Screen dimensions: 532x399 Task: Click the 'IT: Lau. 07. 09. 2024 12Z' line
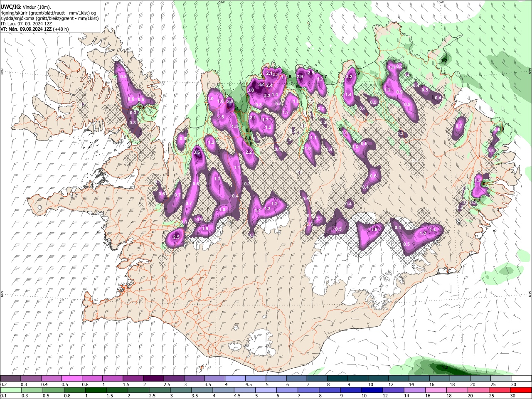26,24
